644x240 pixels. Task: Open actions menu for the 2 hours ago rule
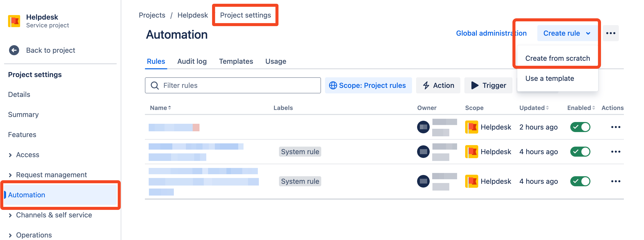tap(616, 127)
